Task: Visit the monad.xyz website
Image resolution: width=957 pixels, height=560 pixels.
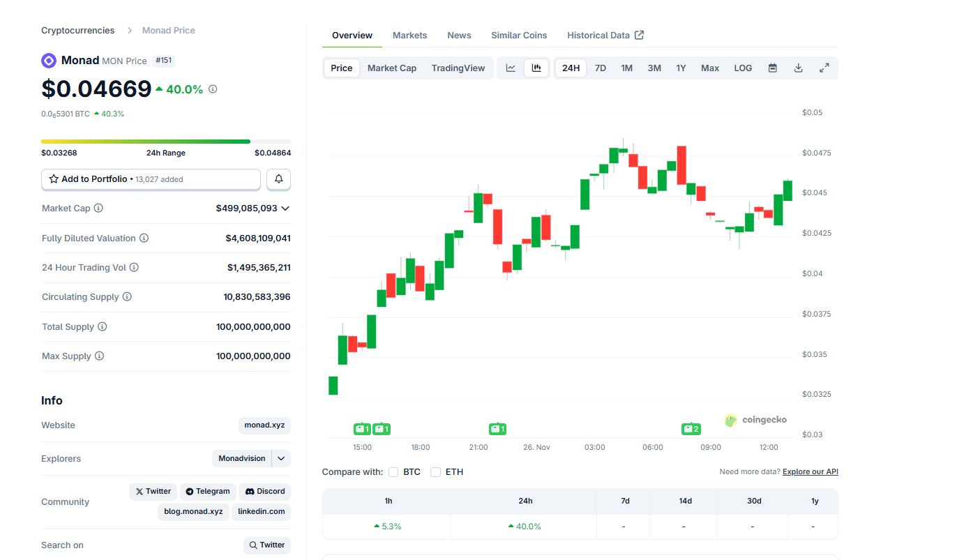Action: pos(264,425)
